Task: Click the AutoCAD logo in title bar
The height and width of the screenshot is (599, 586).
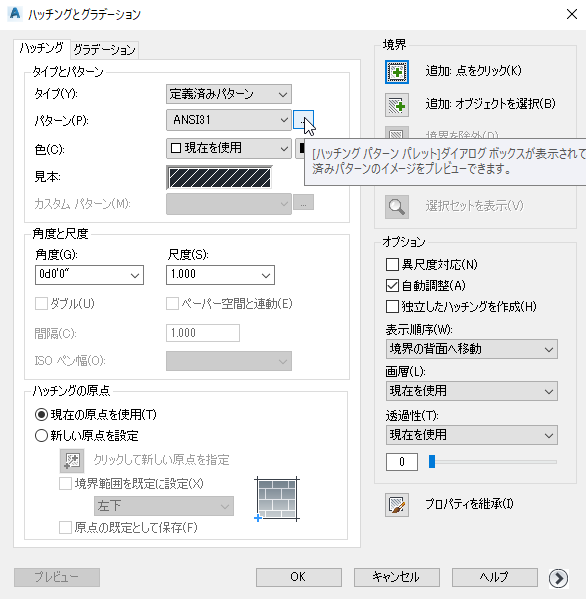Action: tap(15, 14)
